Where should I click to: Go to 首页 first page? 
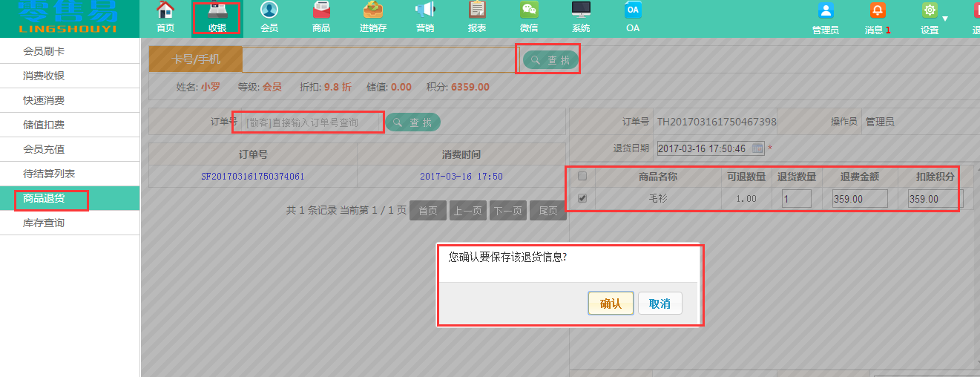tap(428, 211)
